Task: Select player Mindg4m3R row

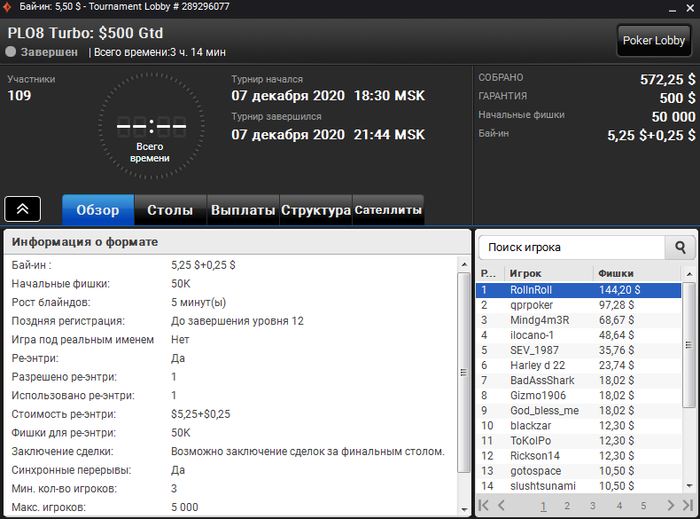Action: tap(579, 320)
